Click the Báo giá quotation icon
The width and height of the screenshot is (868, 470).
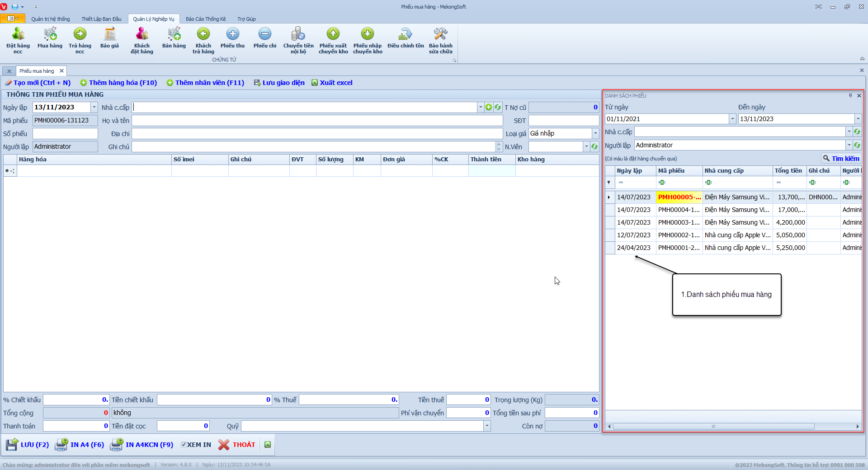click(x=109, y=38)
